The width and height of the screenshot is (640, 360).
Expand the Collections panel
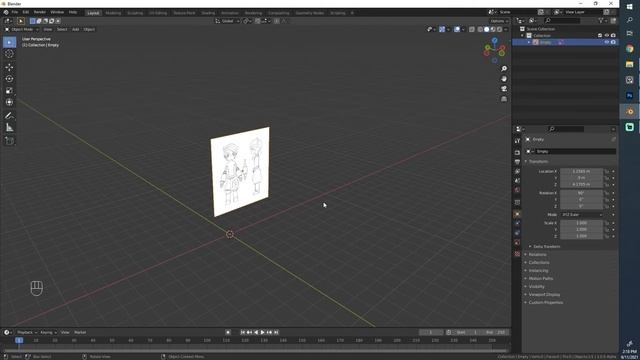(539, 262)
